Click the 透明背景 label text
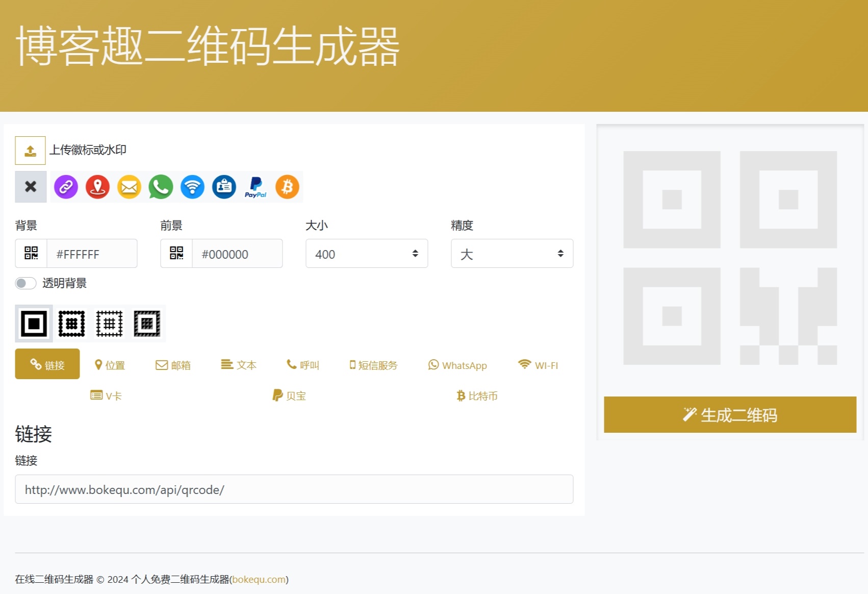The image size is (868, 594). [x=64, y=283]
